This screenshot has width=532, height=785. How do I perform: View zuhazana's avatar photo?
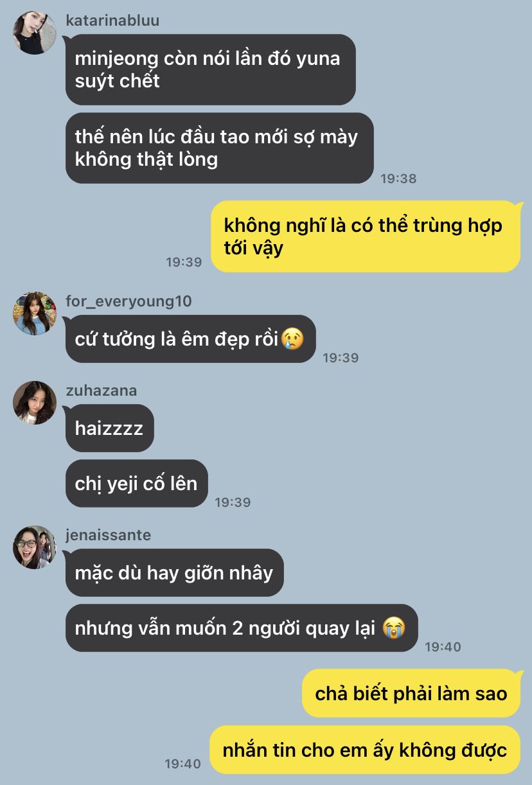click(35, 403)
